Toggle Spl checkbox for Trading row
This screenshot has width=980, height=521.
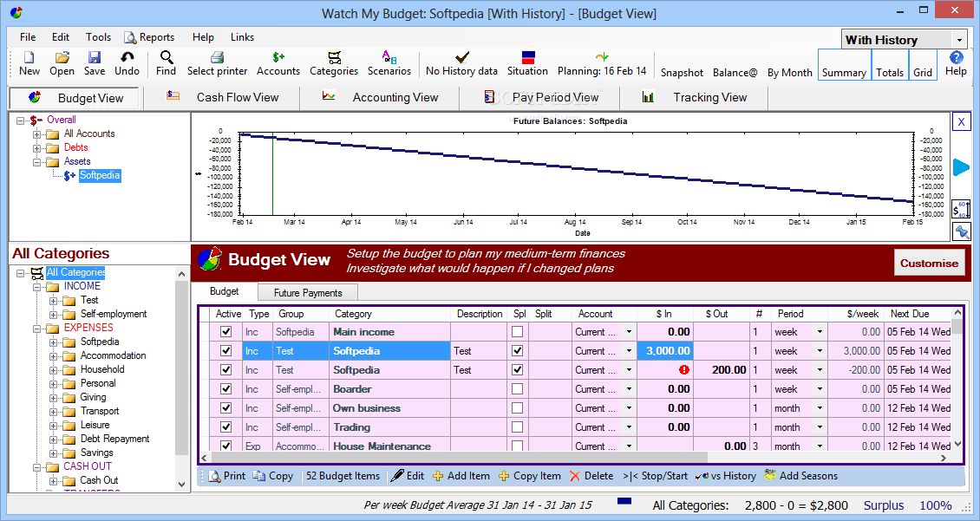[518, 427]
